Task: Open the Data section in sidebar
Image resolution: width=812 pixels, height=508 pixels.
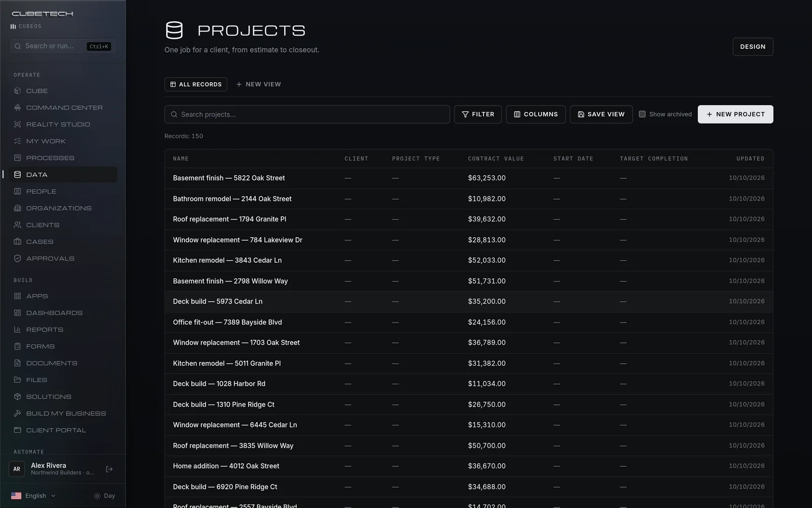Action: 63,175
